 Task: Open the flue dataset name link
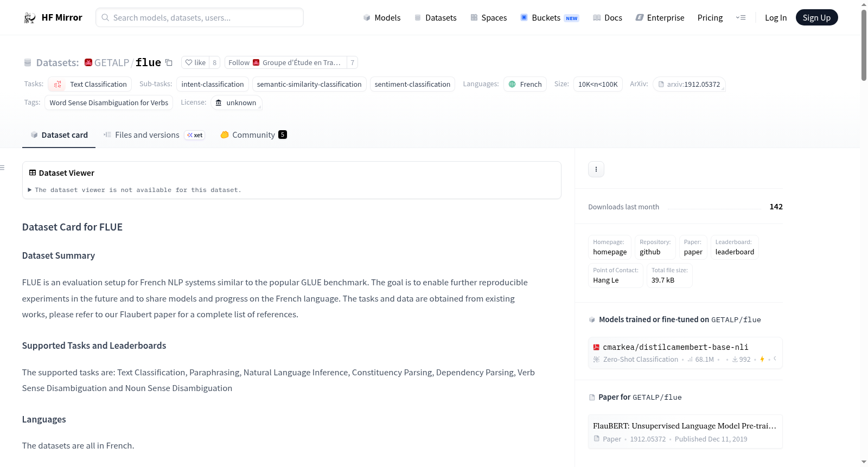click(x=148, y=62)
